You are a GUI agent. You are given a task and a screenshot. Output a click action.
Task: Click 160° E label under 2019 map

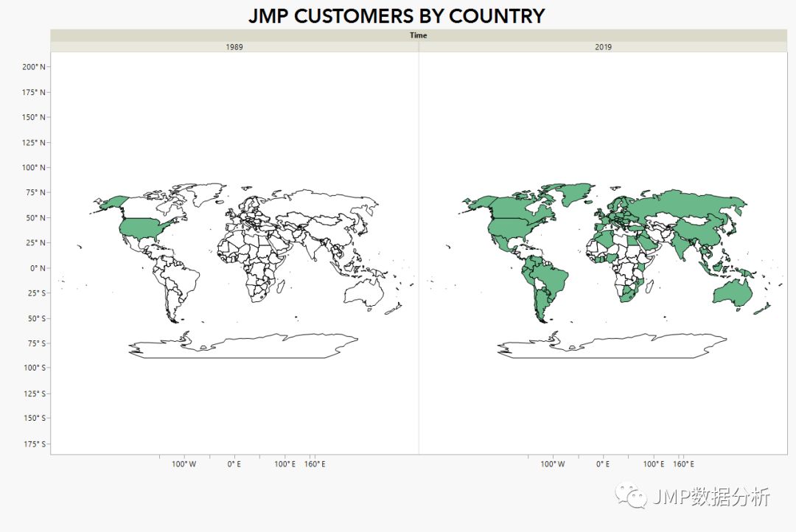pyautogui.click(x=683, y=464)
